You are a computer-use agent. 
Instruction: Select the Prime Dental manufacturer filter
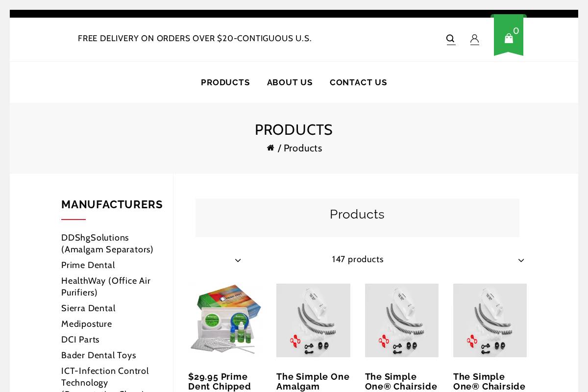(88, 265)
